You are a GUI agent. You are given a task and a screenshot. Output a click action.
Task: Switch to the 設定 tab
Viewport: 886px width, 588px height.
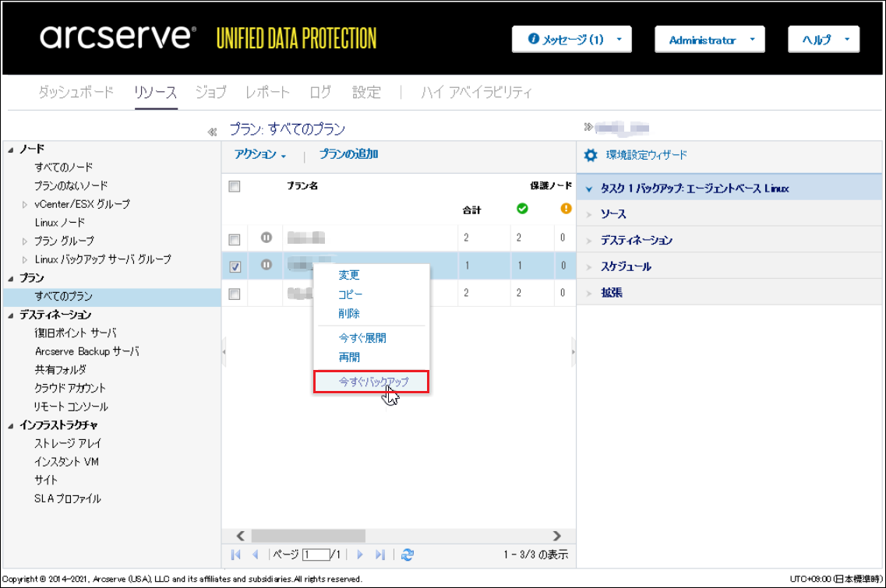366,92
